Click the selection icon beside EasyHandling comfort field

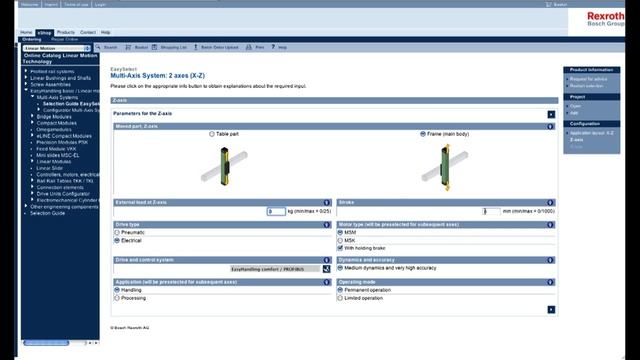(326, 269)
